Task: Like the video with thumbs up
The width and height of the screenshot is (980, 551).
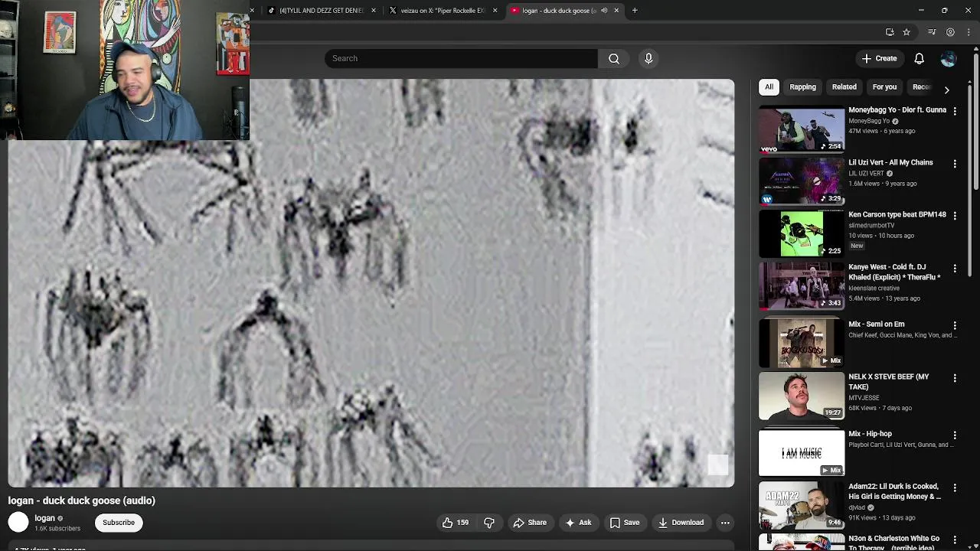Action: [x=455, y=523]
